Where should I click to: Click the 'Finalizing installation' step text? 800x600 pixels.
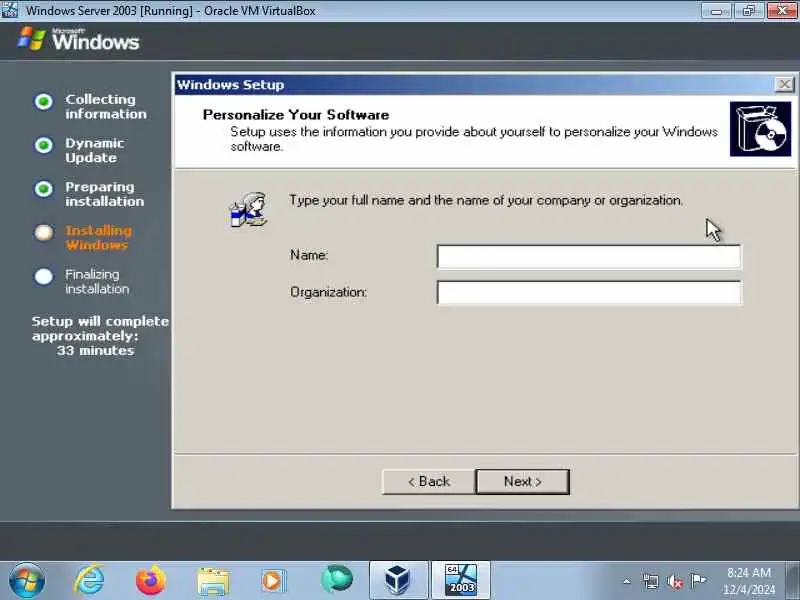[x=97, y=282]
